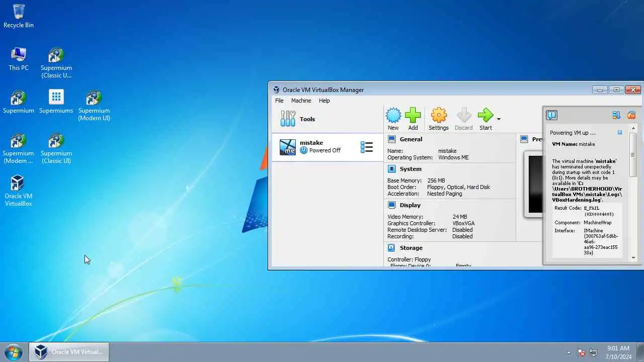Collapse the Powering VM up notification title
Viewport: 644px width, 362px height.
(x=573, y=133)
